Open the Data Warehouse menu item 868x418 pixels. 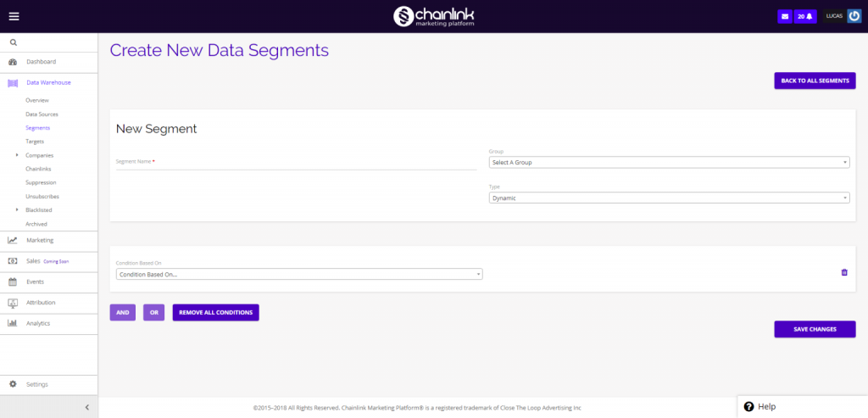point(48,83)
